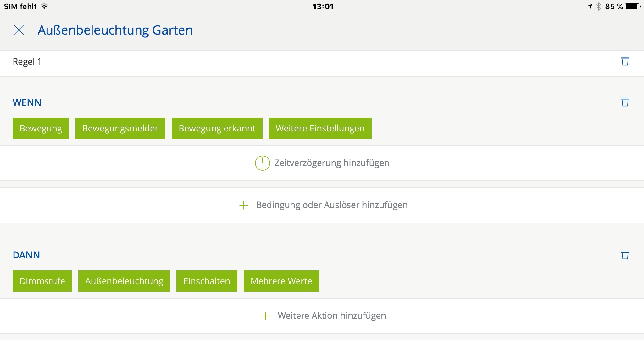Change the Einschalten action value
This screenshot has height=342, width=644.
207,281
